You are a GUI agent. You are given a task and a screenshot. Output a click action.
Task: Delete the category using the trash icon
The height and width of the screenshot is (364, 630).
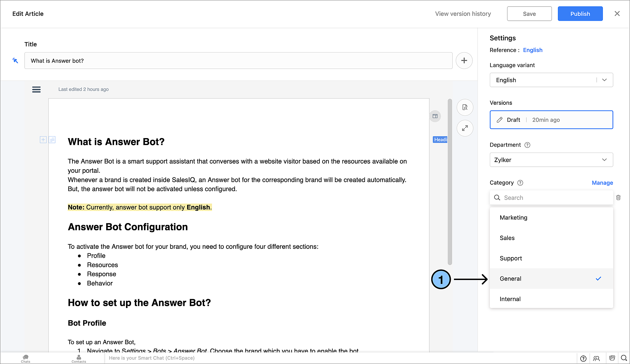pyautogui.click(x=618, y=198)
